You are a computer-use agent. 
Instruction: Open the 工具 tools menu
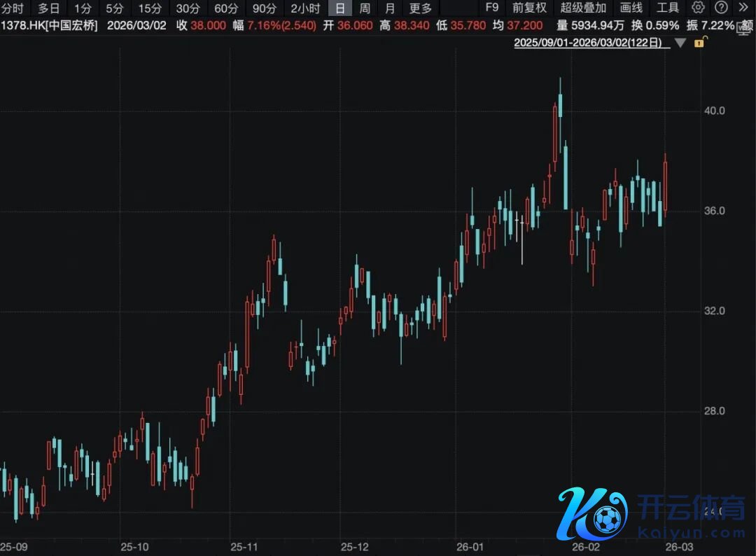tap(668, 8)
